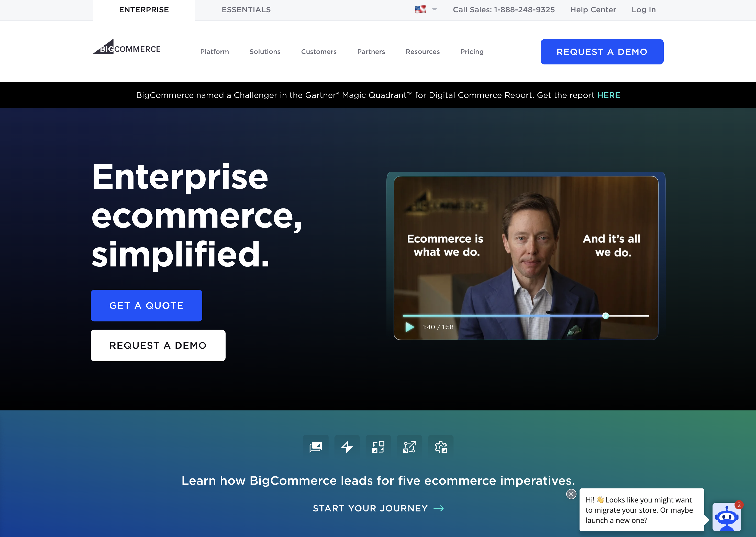
Task: Click the lightning bolt icon
Action: point(347,447)
